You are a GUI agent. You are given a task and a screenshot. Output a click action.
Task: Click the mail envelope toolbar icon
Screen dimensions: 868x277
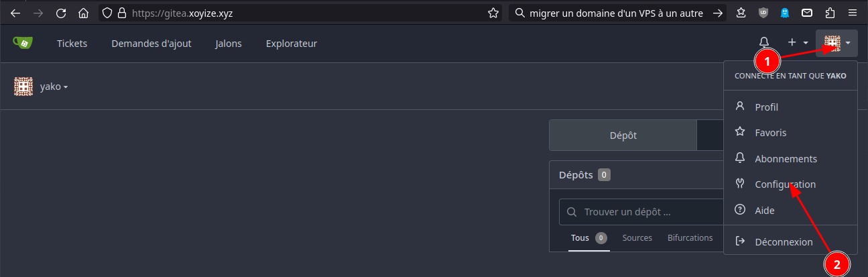click(x=808, y=13)
